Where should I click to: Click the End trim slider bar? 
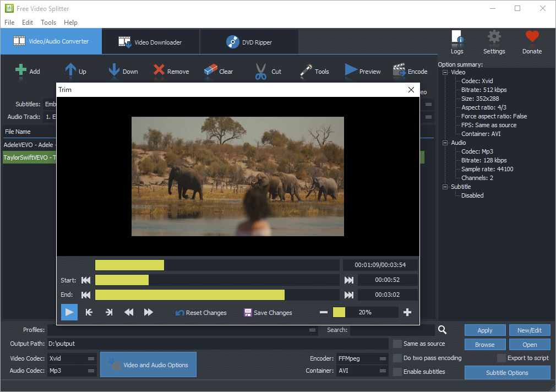tap(217, 295)
